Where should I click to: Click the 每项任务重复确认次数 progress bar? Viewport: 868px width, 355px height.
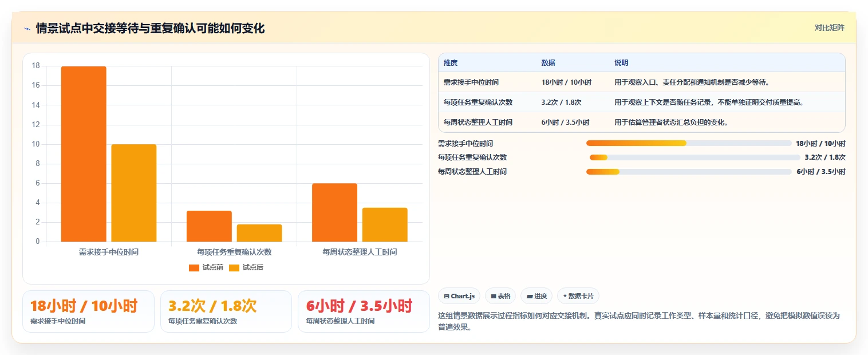pyautogui.click(x=695, y=157)
